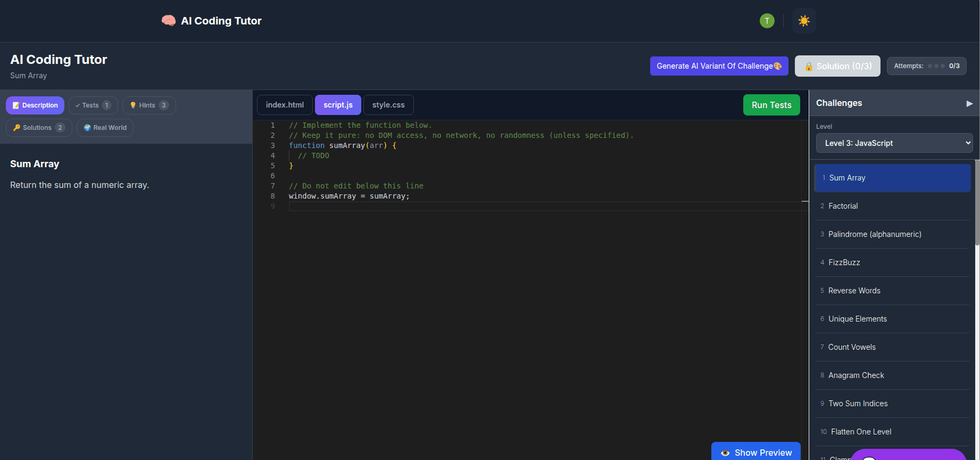The height and width of the screenshot is (460, 980).
Task: Collapse the Challenges panel with the arrow
Action: pyautogui.click(x=969, y=103)
